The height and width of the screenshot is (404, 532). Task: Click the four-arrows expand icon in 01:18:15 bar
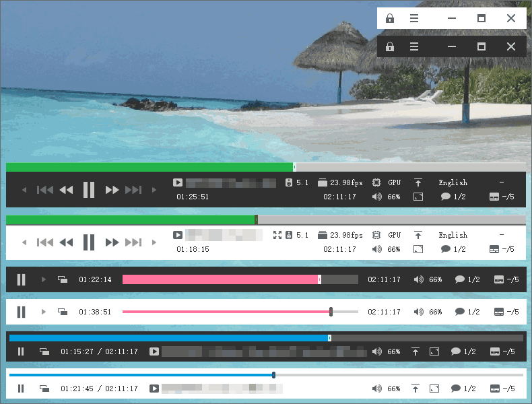coord(277,235)
